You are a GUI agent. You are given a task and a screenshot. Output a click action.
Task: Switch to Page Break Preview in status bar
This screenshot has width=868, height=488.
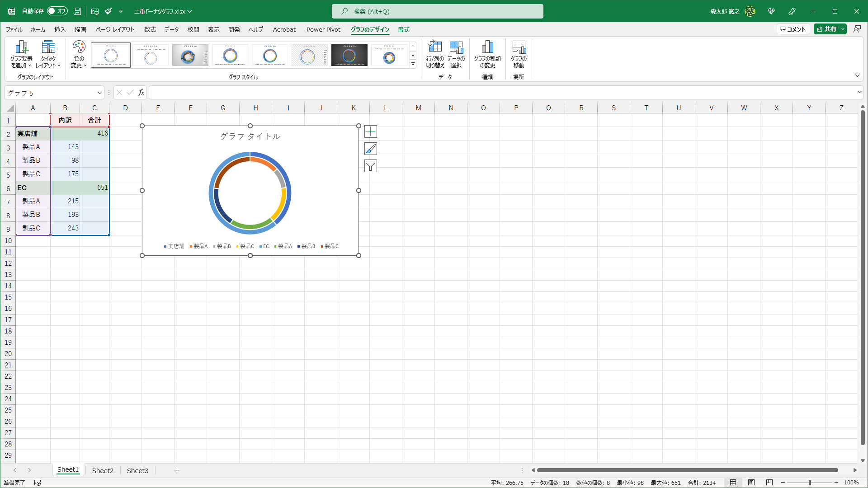(x=769, y=483)
